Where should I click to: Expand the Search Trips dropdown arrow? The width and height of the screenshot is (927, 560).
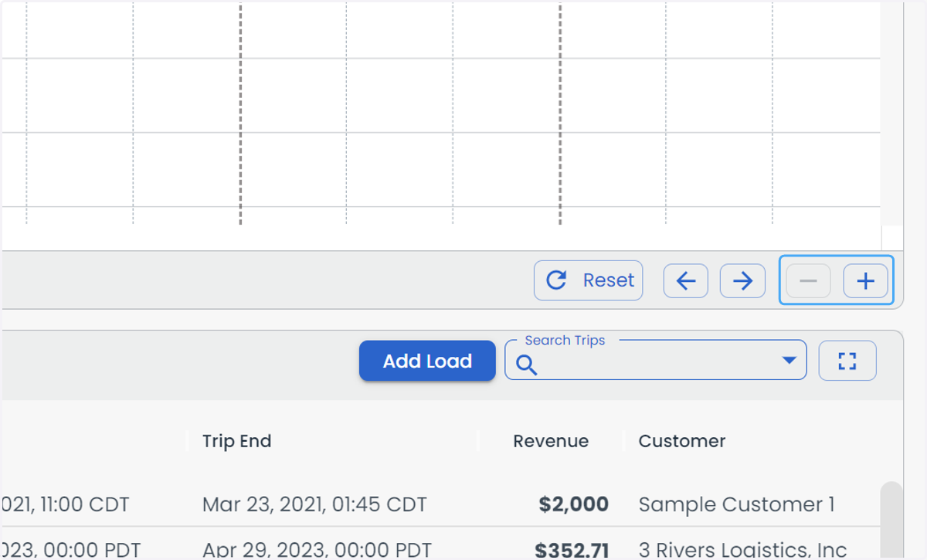pos(789,360)
